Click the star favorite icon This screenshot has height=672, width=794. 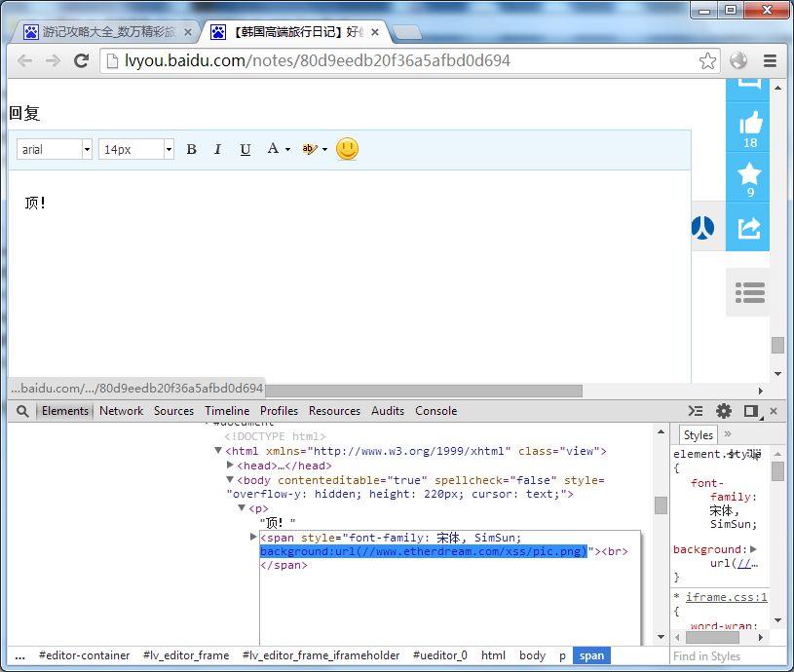[749, 174]
